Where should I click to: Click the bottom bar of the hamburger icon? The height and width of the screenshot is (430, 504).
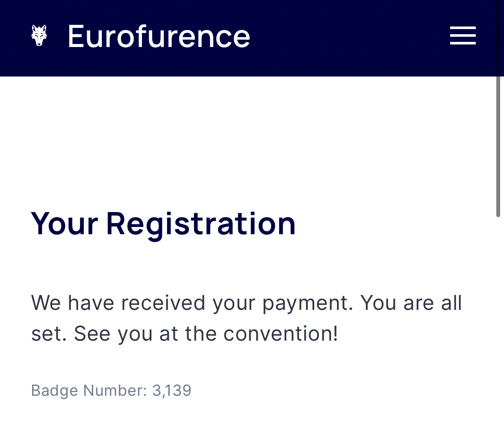[x=463, y=43]
